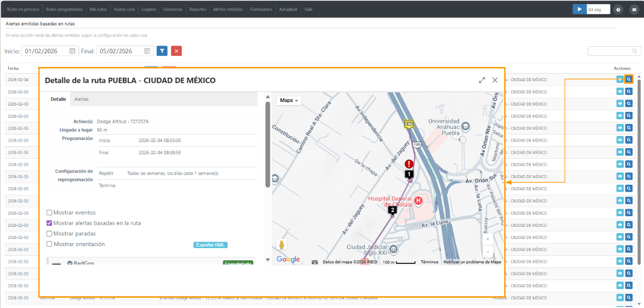Viewport: 644px width, 308px height.
Task: Enable the Mostrar eventos checkbox
Action: click(x=49, y=213)
